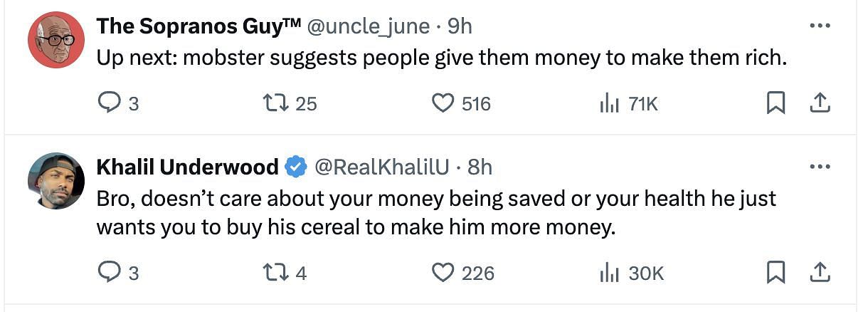View analytics showing 30K views

[609, 272]
